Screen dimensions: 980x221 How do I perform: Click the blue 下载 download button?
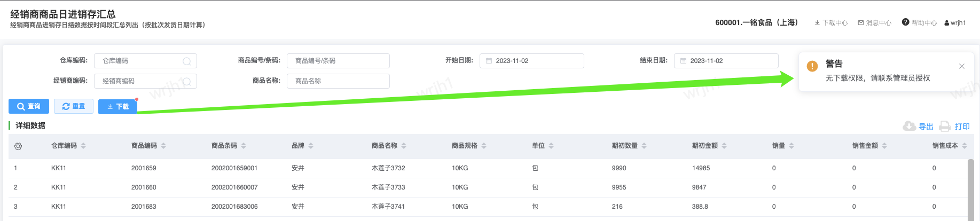[117, 106]
